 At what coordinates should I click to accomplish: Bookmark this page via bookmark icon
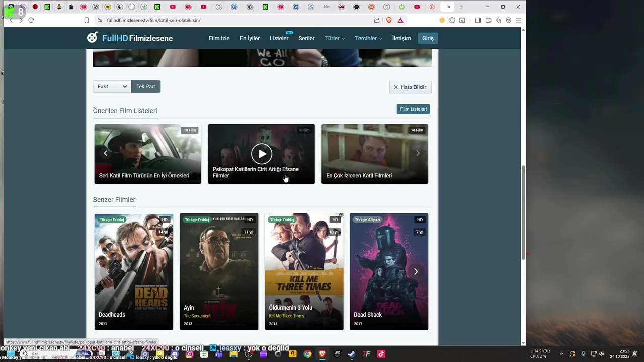tap(87, 20)
